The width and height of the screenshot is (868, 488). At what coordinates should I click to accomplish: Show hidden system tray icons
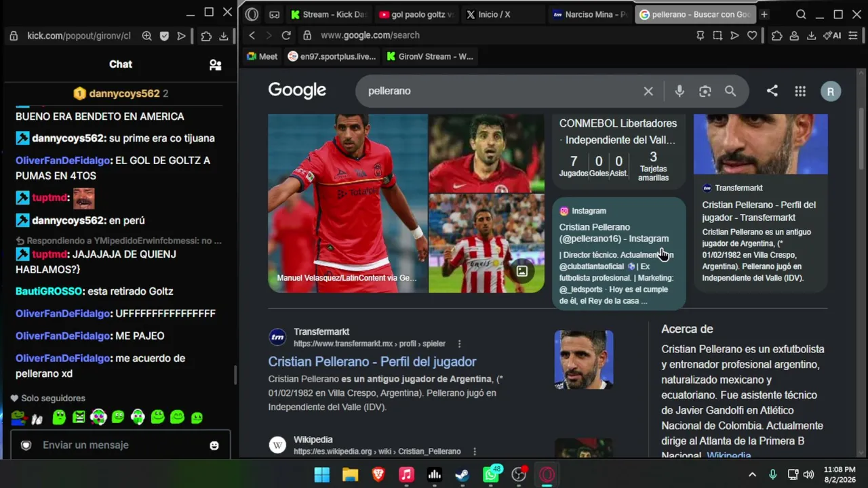752,474
